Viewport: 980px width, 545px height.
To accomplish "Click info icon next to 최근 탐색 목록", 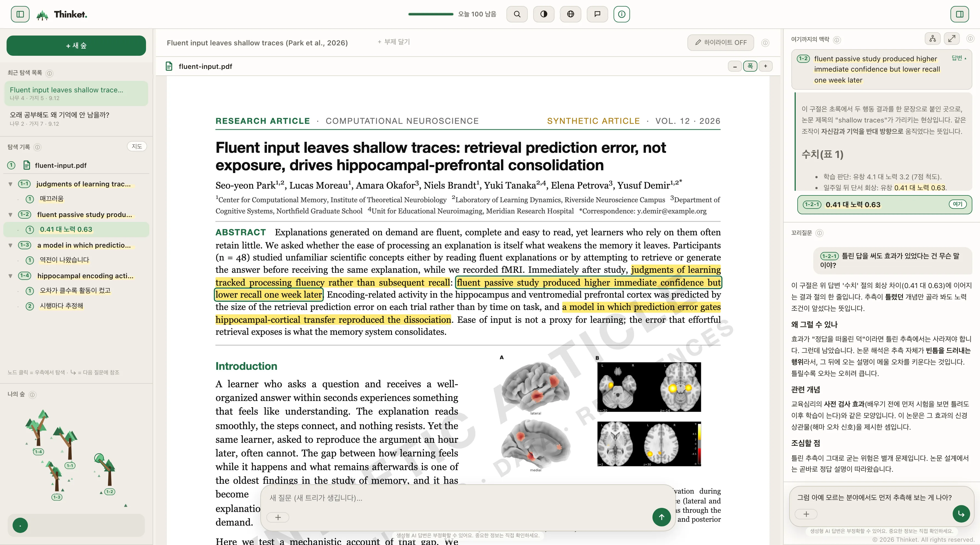I will click(49, 73).
